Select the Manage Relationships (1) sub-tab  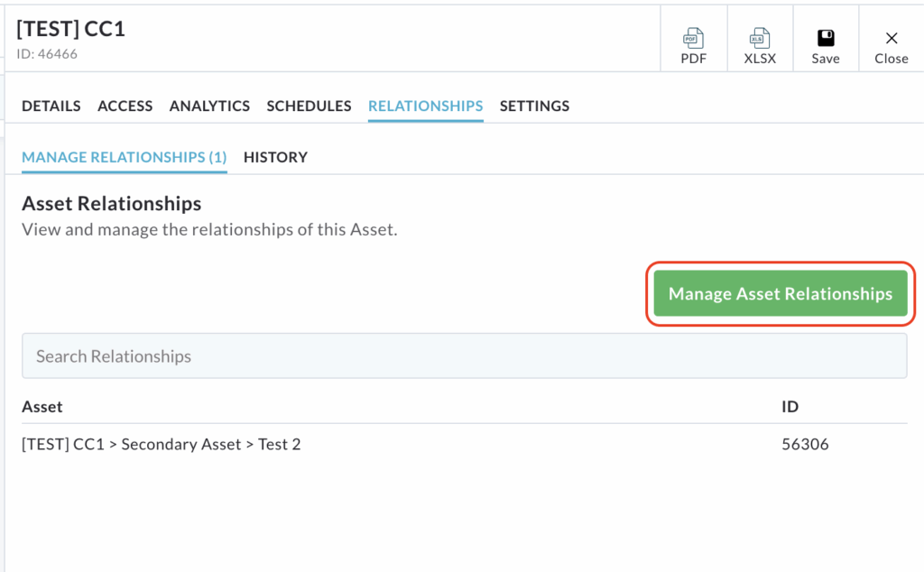124,157
